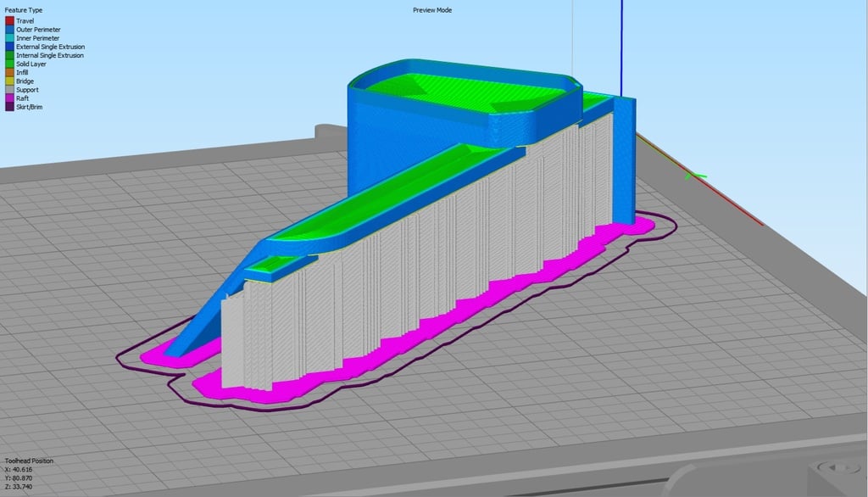Screen dimensions: 868x497
Task: Click the toolhead "Y: 80.870" value
Action: pyautogui.click(x=19, y=478)
